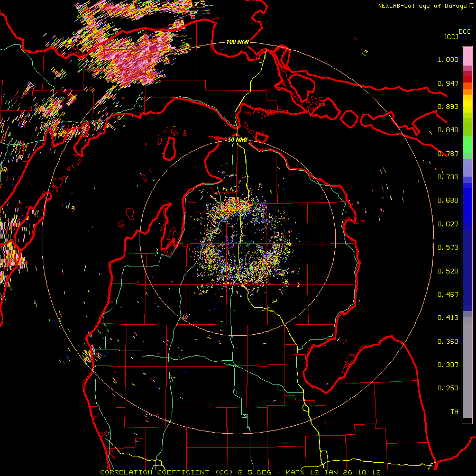Pick the bright green swatch on the color scale
476x476 pixels.
click(x=467, y=144)
